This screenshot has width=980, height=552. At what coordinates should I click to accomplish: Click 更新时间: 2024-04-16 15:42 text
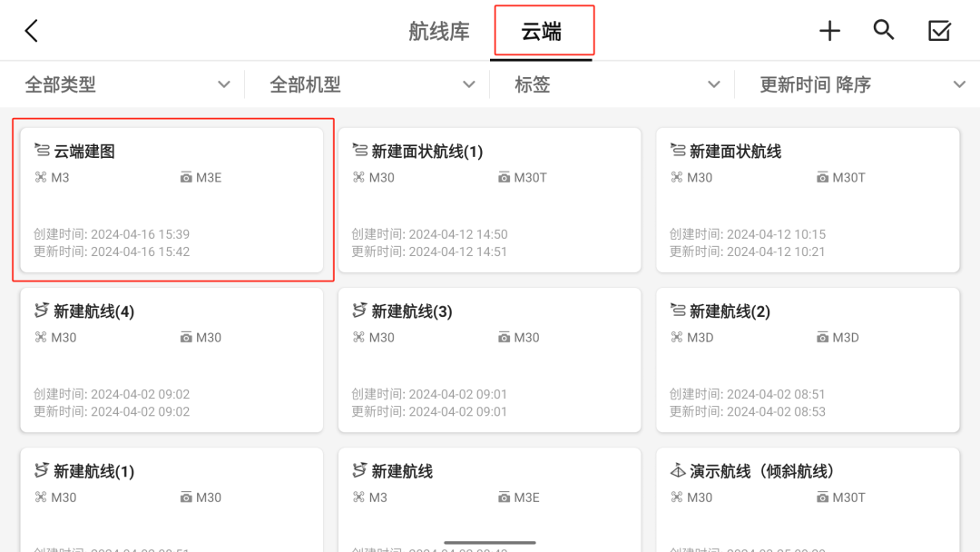(112, 251)
